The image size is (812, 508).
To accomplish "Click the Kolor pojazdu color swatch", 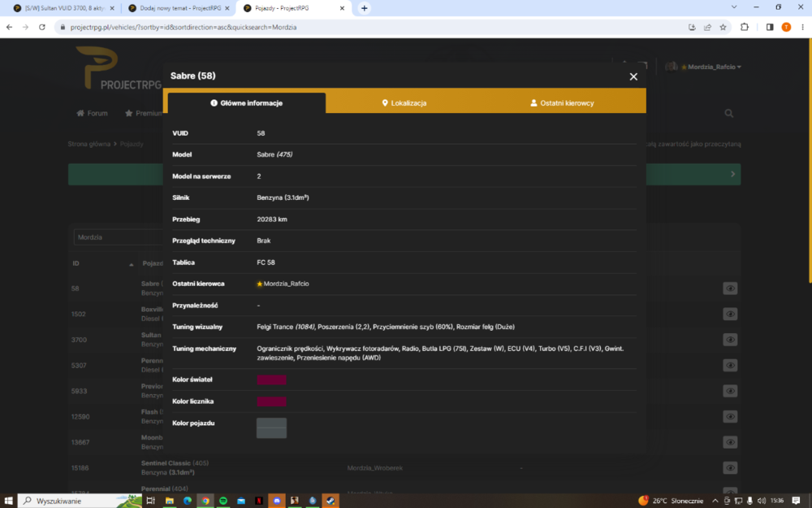I will [271, 428].
